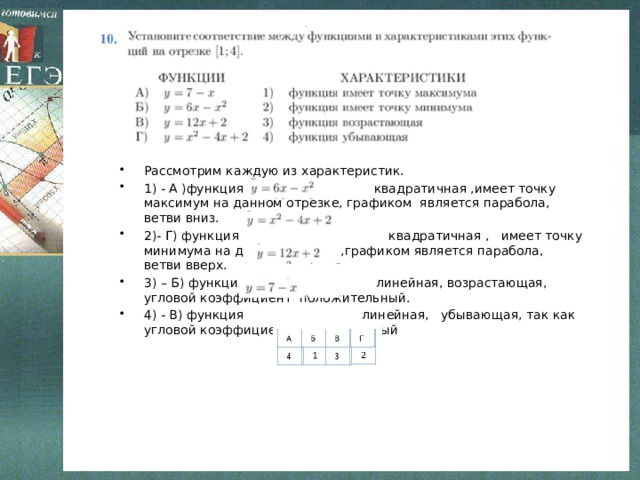Click answer cell with value 4
Image resolution: width=640 pixels, height=480 pixels.
pos(289,356)
